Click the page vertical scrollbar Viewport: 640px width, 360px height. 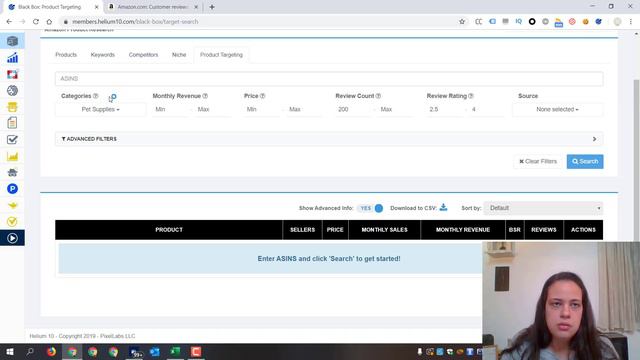[x=636, y=159]
